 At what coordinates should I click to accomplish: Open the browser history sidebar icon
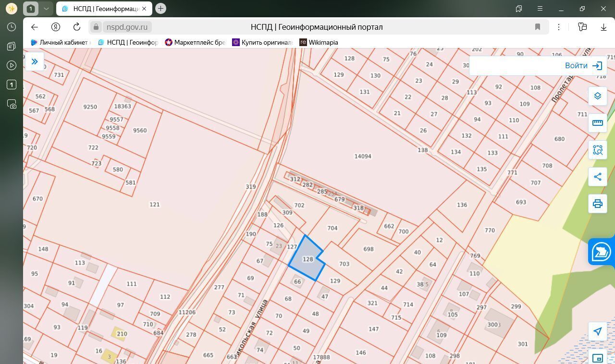pos(12,27)
